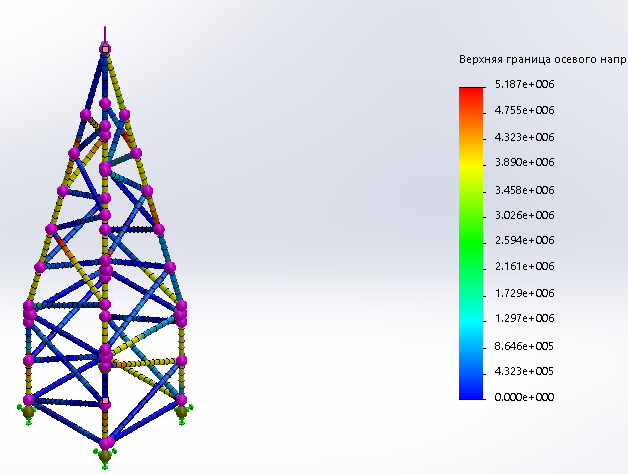Click the legend value 4.755e+006
Viewport: 628px width, 474px height.
click(522, 111)
